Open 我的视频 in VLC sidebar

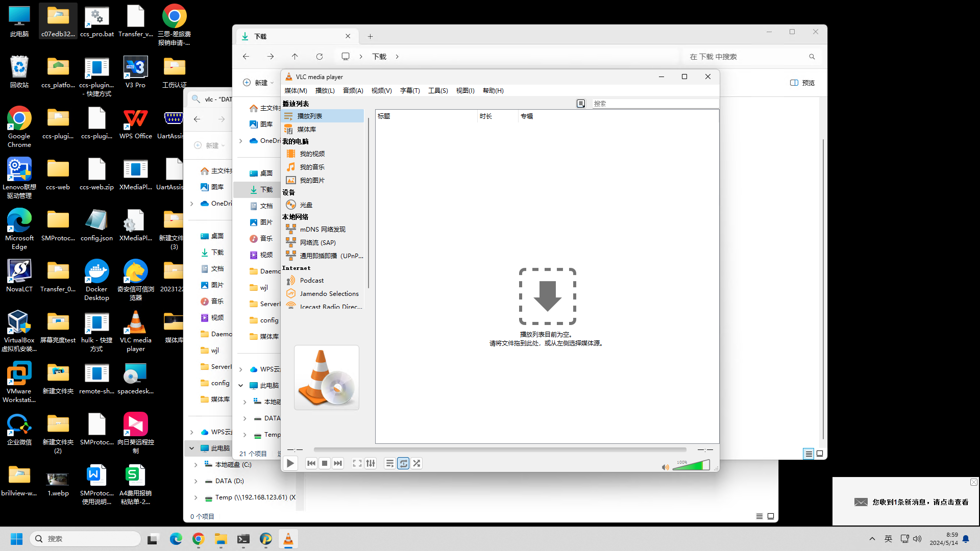(323, 154)
